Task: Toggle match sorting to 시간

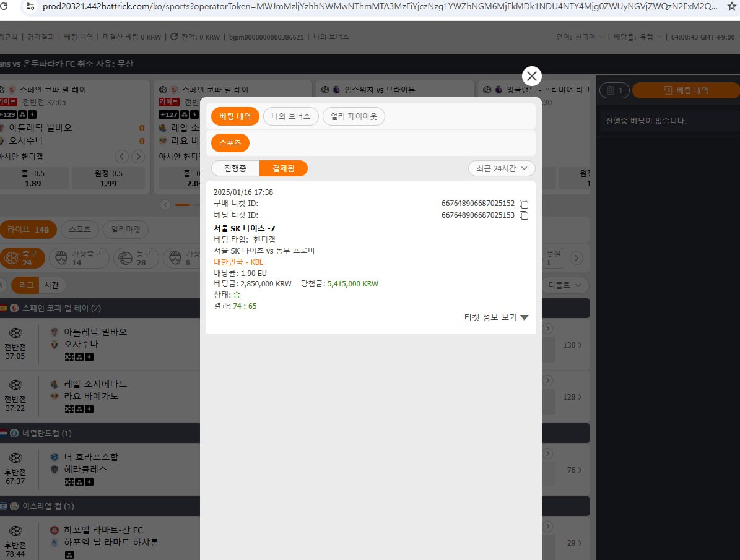Action: coord(51,285)
